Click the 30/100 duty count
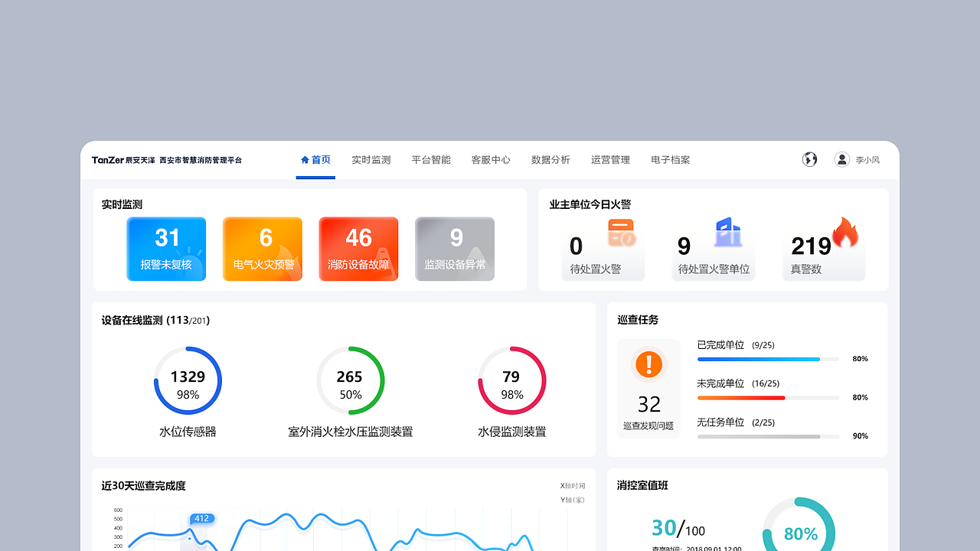The width and height of the screenshot is (980, 551). pyautogui.click(x=678, y=528)
